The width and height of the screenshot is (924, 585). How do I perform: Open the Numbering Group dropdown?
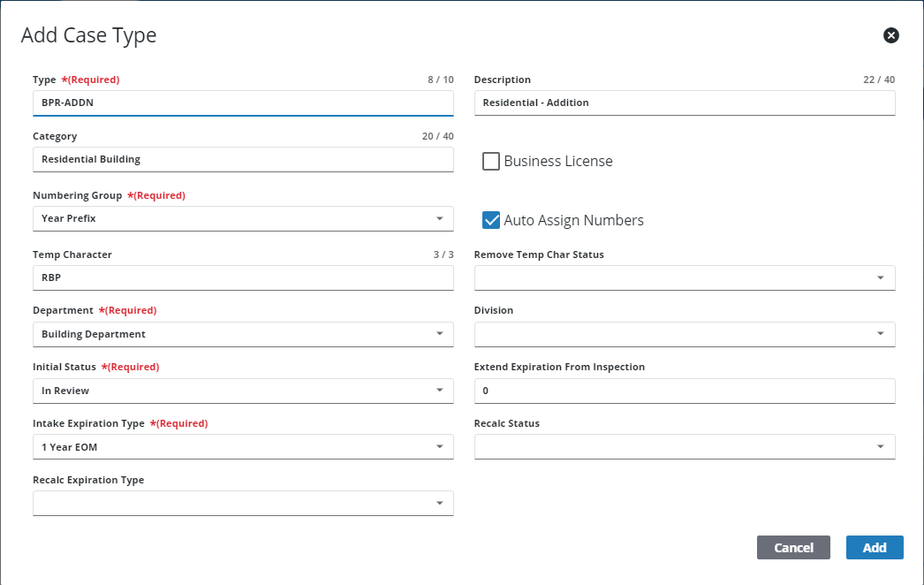243,218
